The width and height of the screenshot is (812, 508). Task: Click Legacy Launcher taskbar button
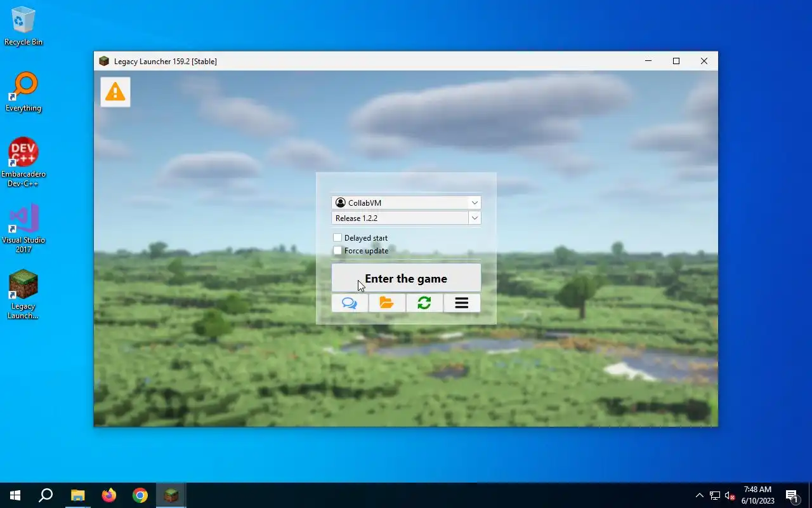coord(171,495)
